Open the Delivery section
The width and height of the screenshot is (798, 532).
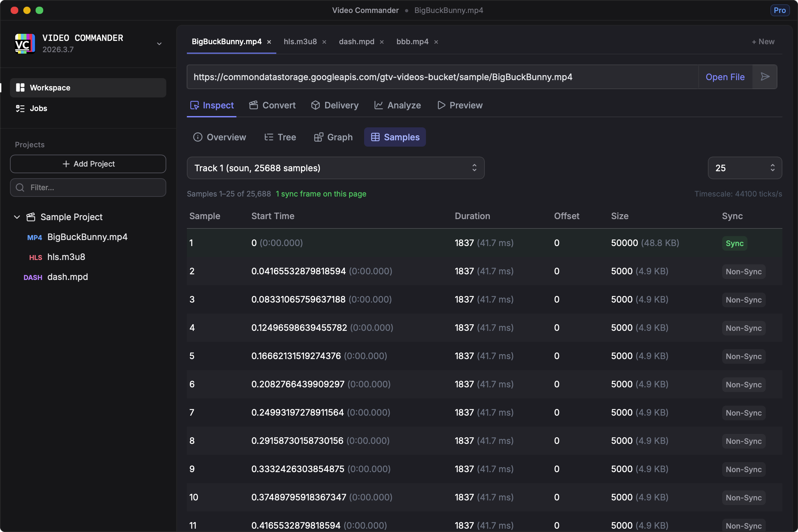334,105
